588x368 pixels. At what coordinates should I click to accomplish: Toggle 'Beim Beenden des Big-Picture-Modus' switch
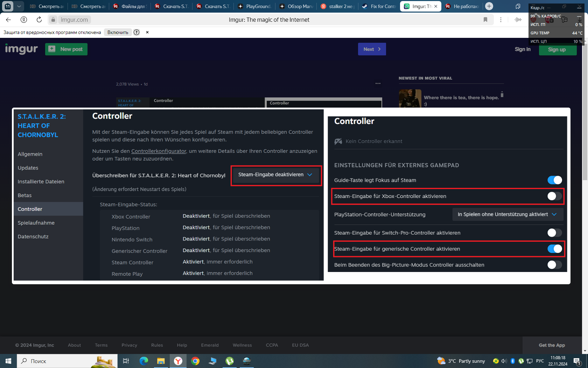[x=555, y=265]
